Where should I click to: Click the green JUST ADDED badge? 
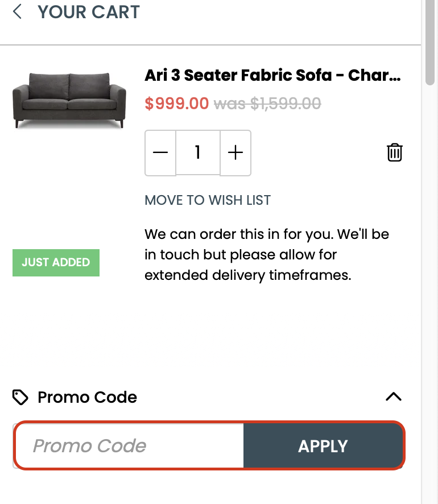tap(56, 262)
